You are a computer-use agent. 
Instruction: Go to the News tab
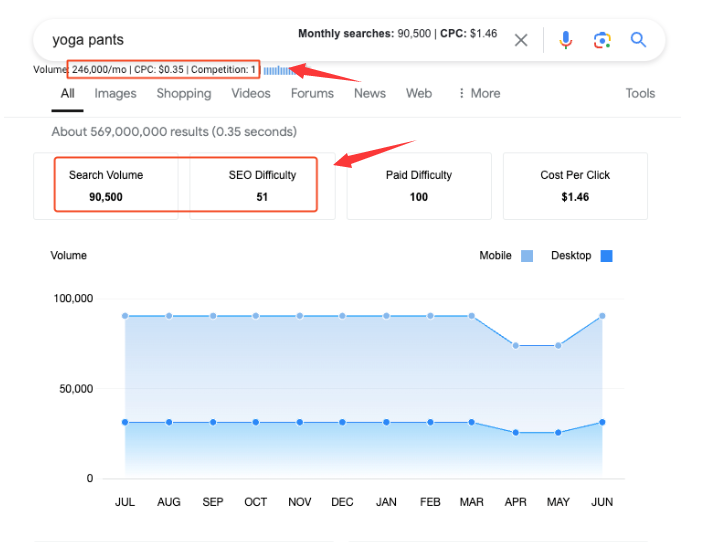(x=369, y=93)
